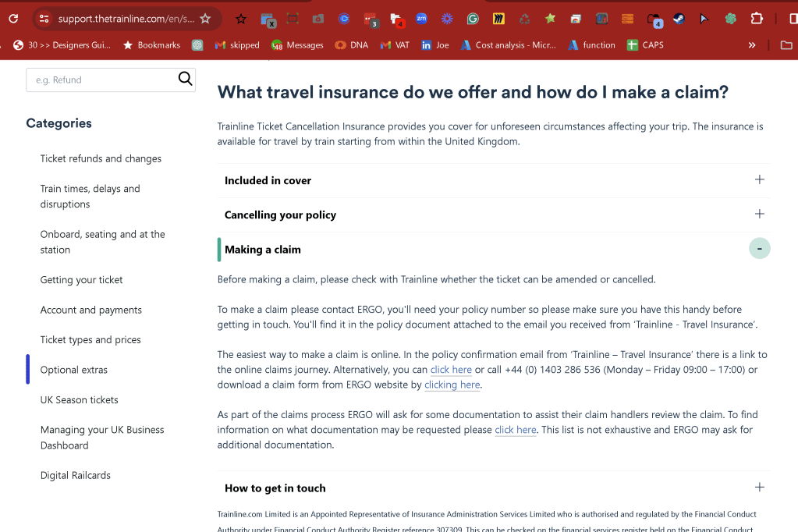
Task: Click the blue starburst extension icon
Action: coord(447,19)
